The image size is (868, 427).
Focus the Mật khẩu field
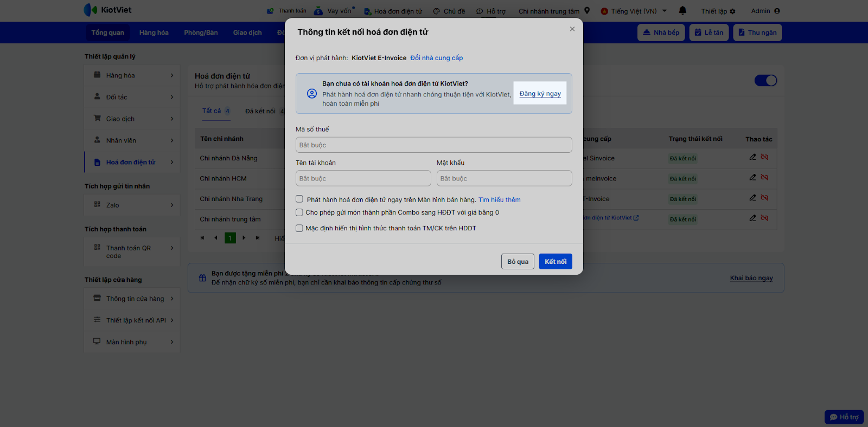[505, 178]
